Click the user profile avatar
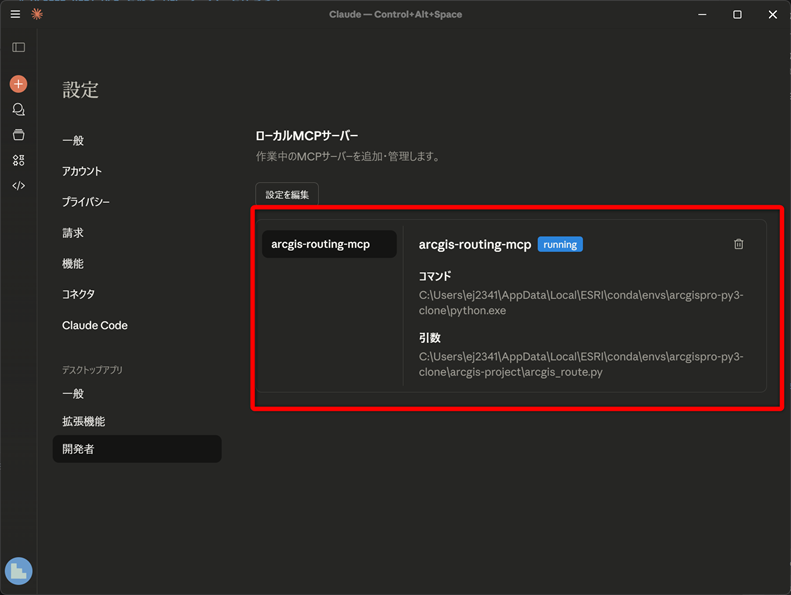This screenshot has height=595, width=791. pos(19,571)
